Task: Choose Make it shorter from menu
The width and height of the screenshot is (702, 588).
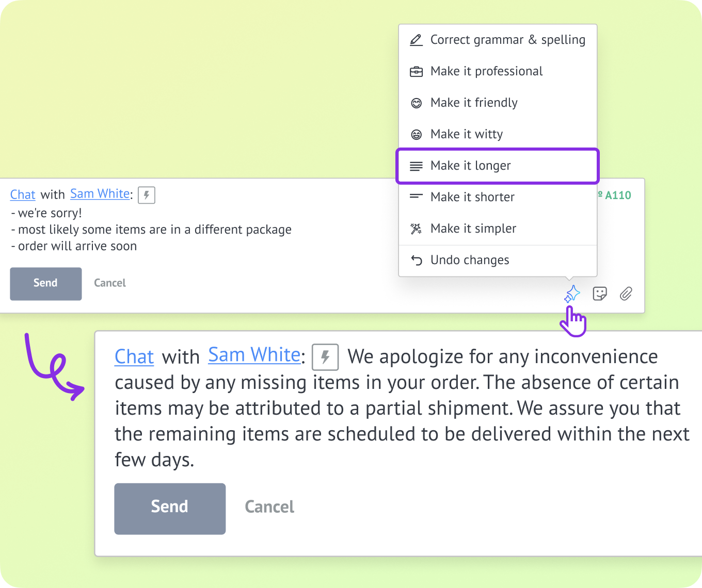Action: pyautogui.click(x=498, y=197)
